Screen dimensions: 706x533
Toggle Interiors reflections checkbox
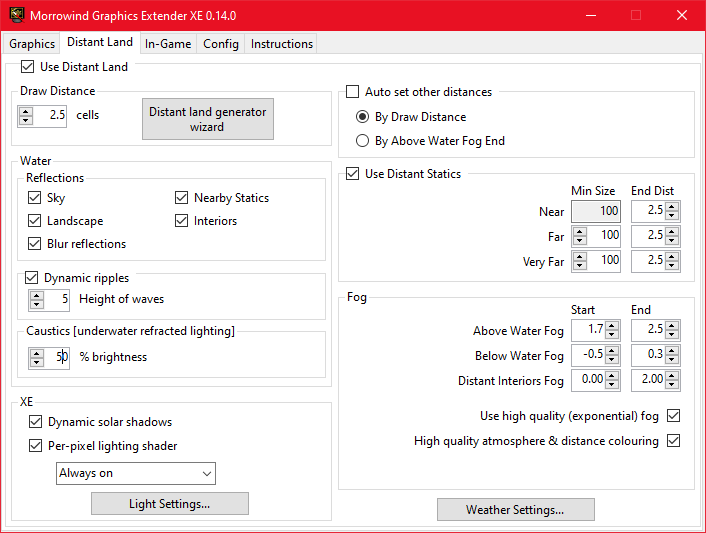[x=181, y=221]
